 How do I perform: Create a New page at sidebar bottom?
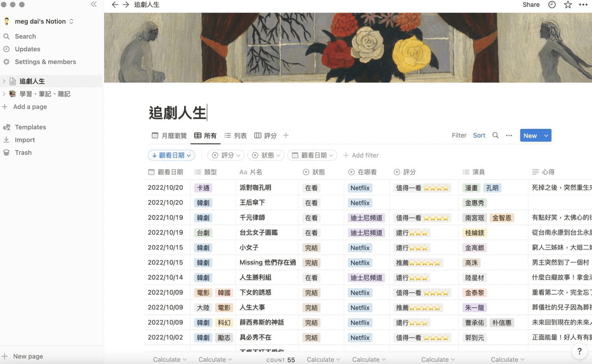pyautogui.click(x=28, y=356)
